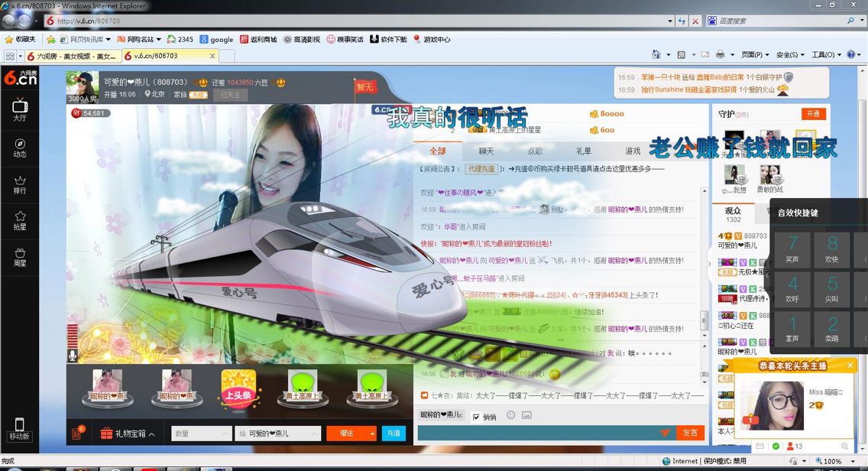
Task: Click the 代理充值 link in room notice
Action: pos(481,168)
